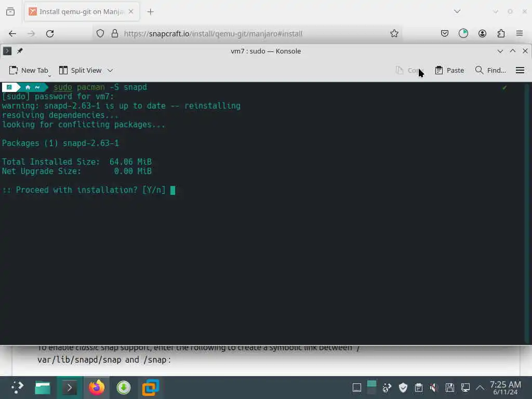Click the 'sudo pacman -S snapd' command text
The height and width of the screenshot is (399, 532).
(100, 87)
